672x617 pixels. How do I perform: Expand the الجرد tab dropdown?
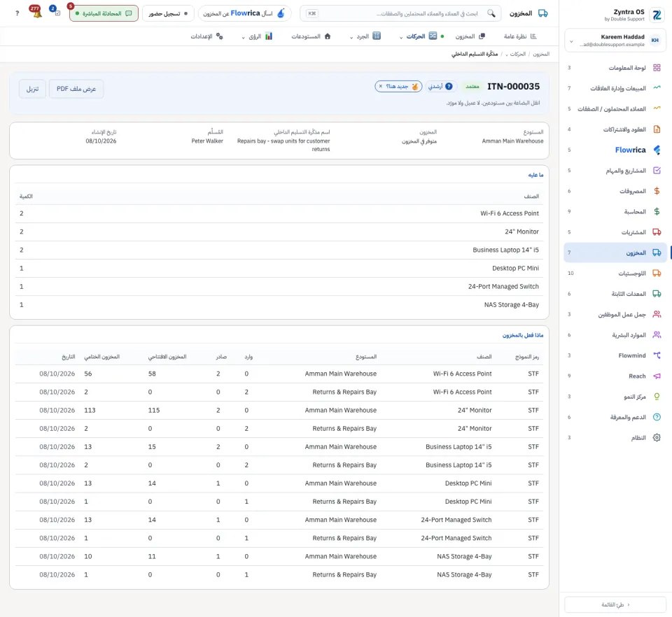pos(351,37)
